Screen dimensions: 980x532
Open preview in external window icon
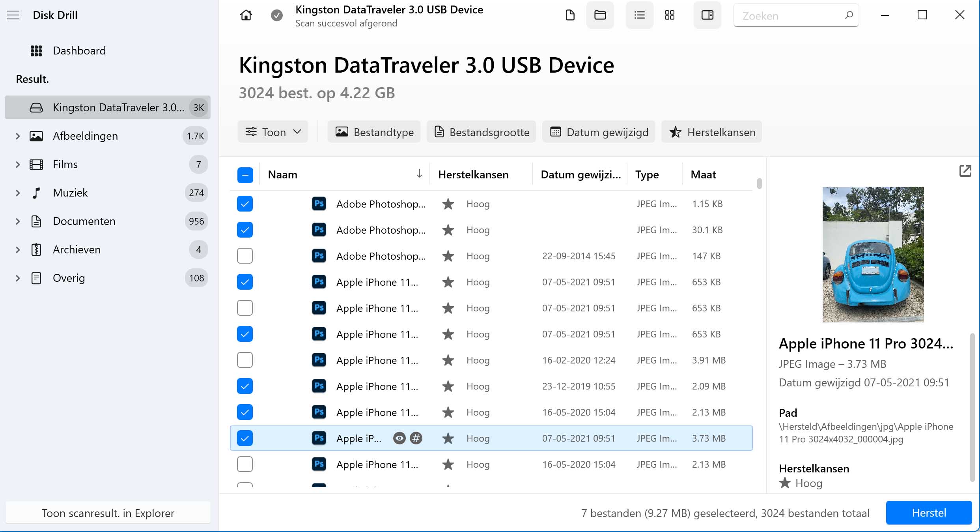point(965,171)
